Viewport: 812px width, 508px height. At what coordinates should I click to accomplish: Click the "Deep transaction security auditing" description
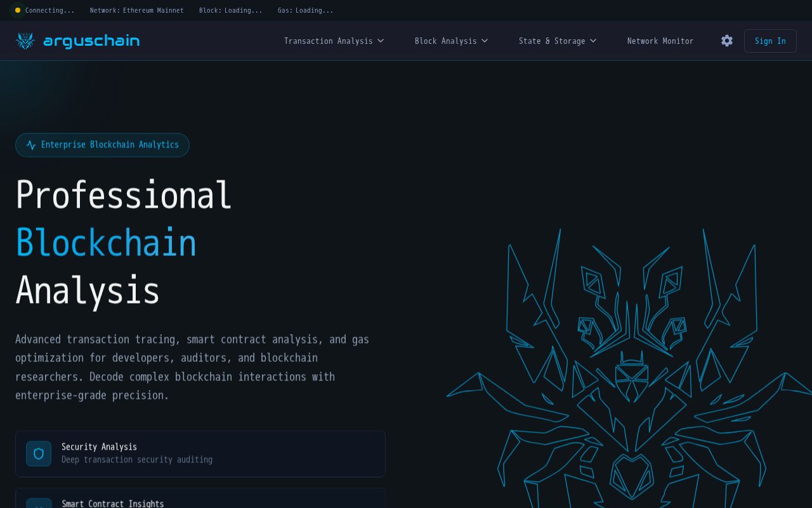pos(137,460)
